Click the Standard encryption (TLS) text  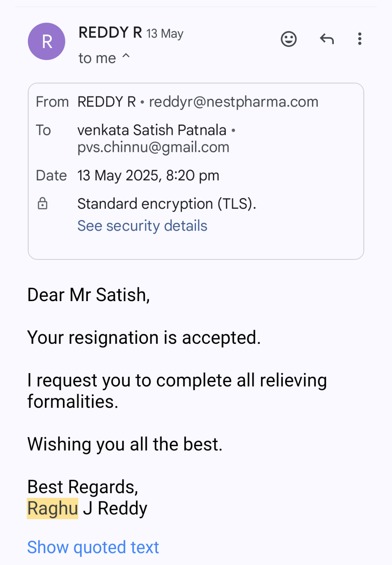tap(167, 204)
